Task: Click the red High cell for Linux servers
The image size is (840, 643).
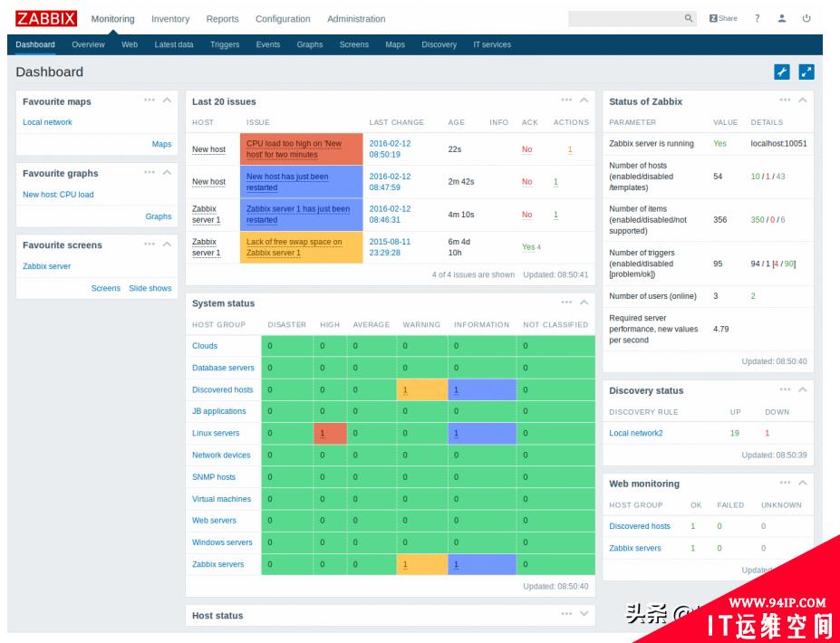Action: tap(330, 433)
